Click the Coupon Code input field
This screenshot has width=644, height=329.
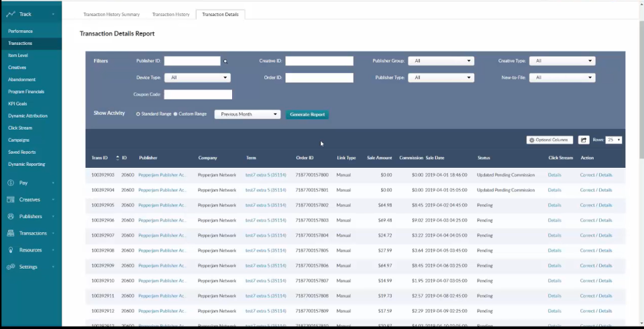click(x=198, y=95)
